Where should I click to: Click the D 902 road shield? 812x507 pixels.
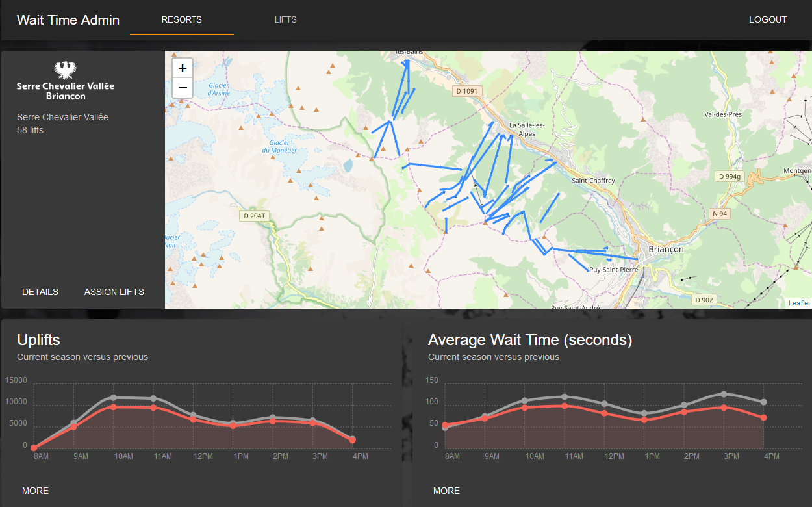(704, 300)
